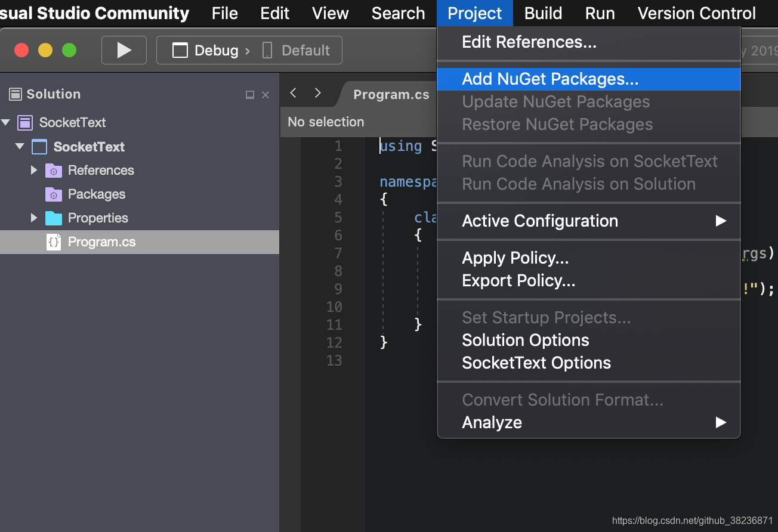Click the No selection breadcrumb
The height and width of the screenshot is (532, 778).
pyautogui.click(x=326, y=122)
